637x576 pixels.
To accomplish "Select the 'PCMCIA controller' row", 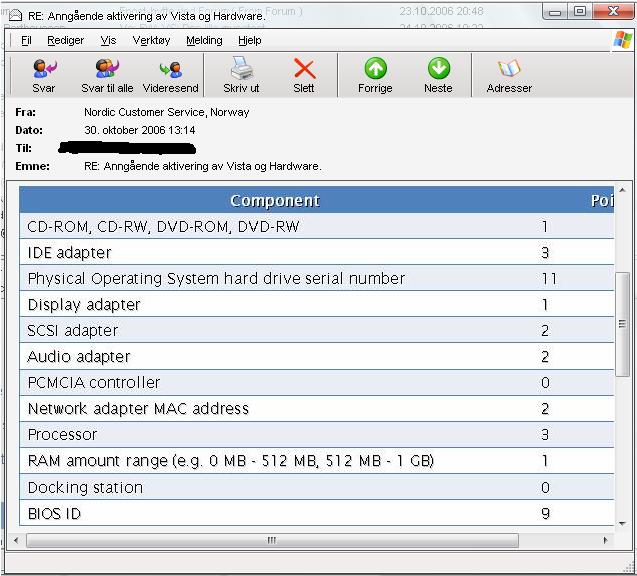I will pos(316,382).
